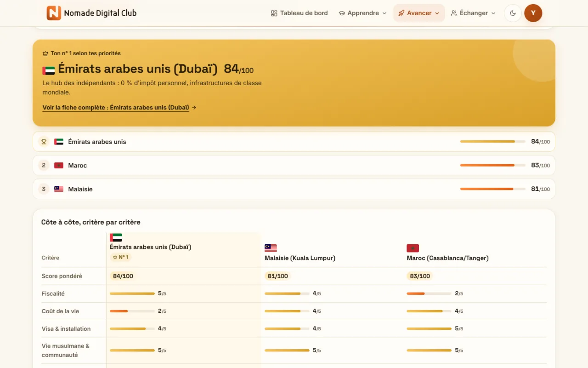Image resolution: width=588 pixels, height=368 pixels.
Task: Expand the Apprendre dropdown menu
Action: (x=362, y=13)
